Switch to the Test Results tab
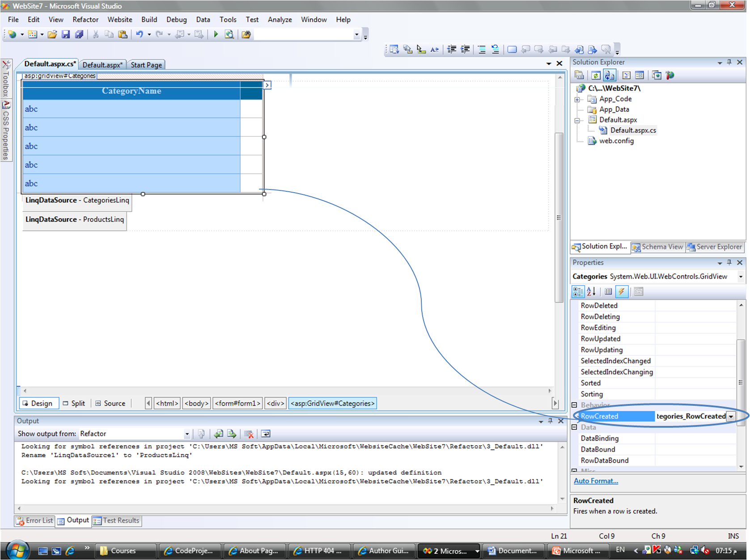The image size is (750, 560). coord(116,521)
